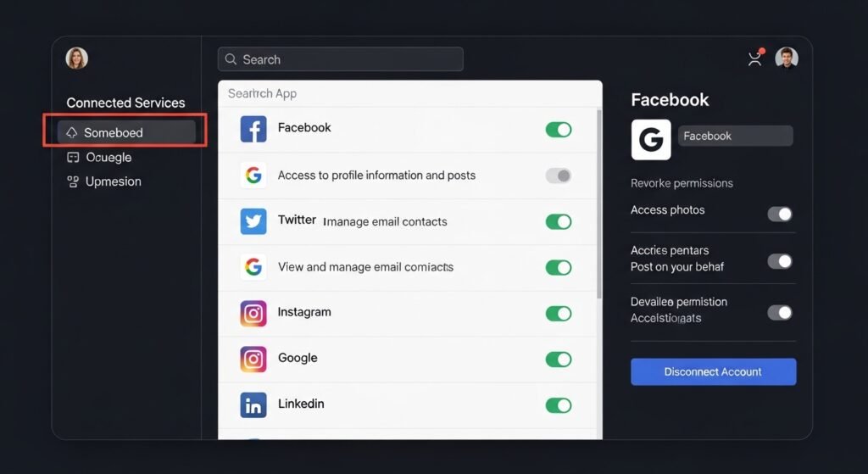Click the Instagram icon beside the Instagram label
This screenshot has height=474, width=868.
coord(253,313)
